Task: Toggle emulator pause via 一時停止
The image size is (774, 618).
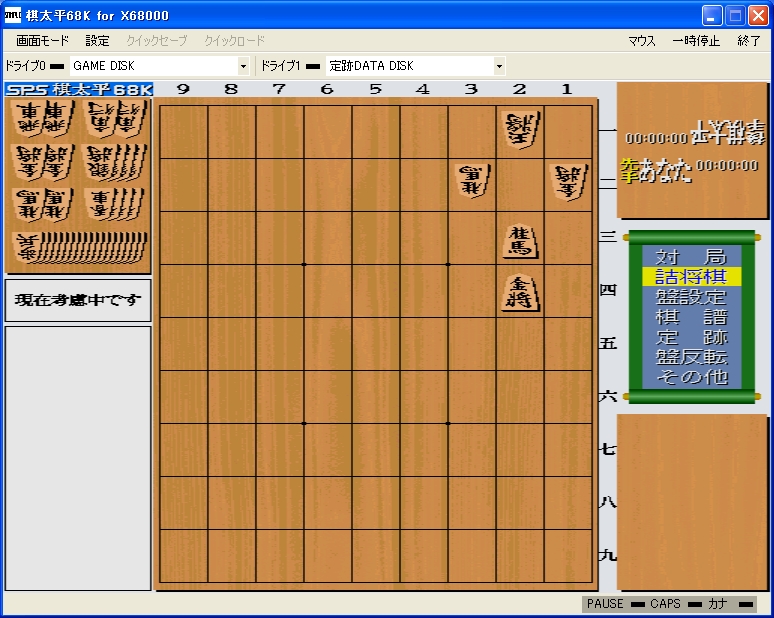Action: pyautogui.click(x=695, y=41)
